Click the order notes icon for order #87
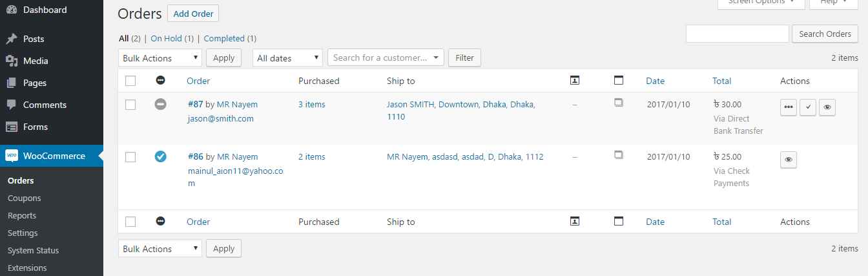868x276 pixels. [618, 103]
